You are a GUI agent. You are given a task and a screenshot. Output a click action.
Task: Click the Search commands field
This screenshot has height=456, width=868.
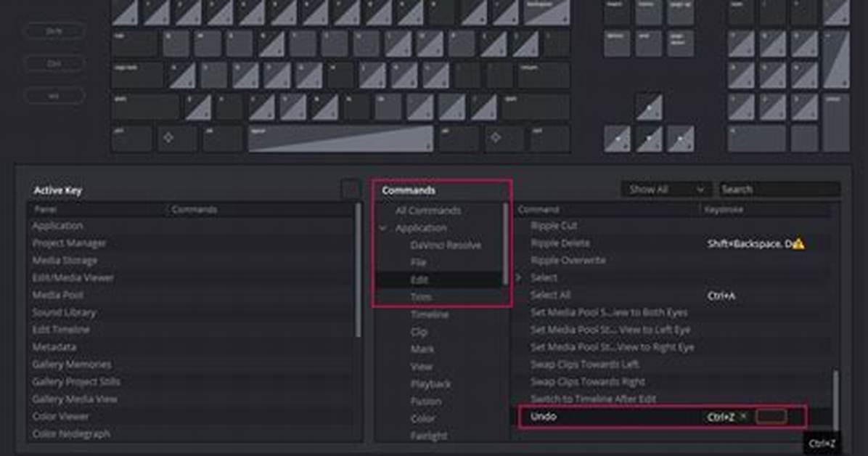[779, 190]
